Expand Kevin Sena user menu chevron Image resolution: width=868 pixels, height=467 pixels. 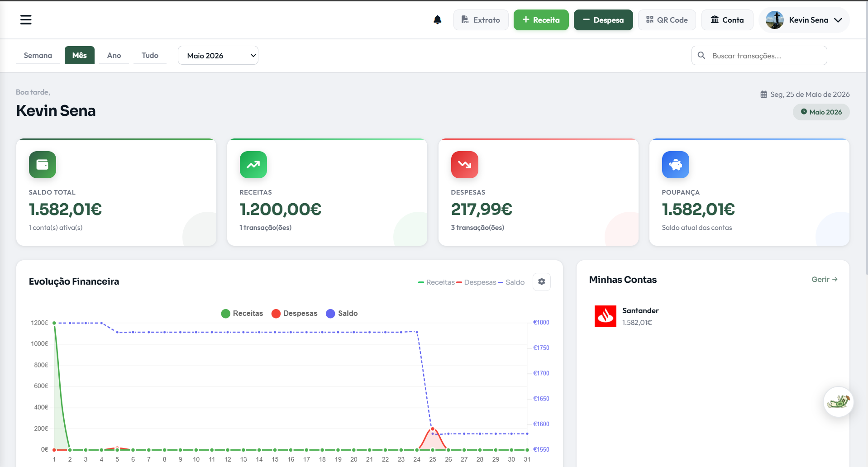pos(838,20)
